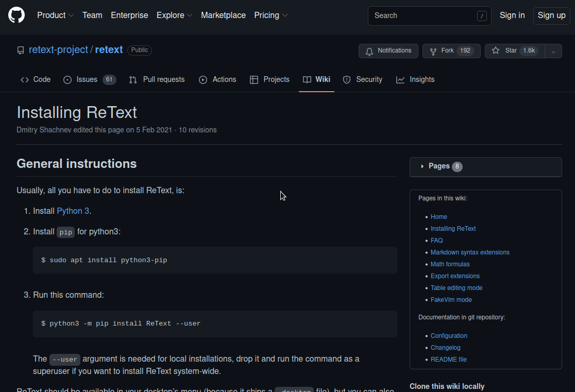Expand the Explore menu

coord(174,15)
